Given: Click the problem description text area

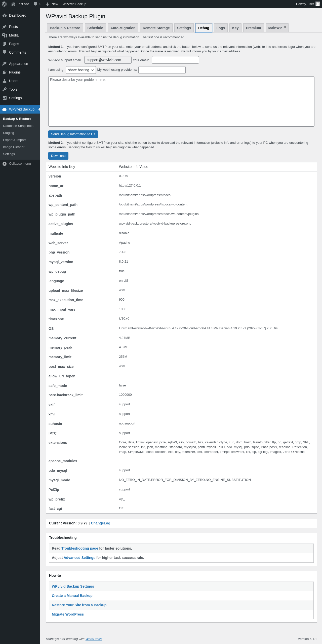Looking at the screenshot, I should [181, 101].
